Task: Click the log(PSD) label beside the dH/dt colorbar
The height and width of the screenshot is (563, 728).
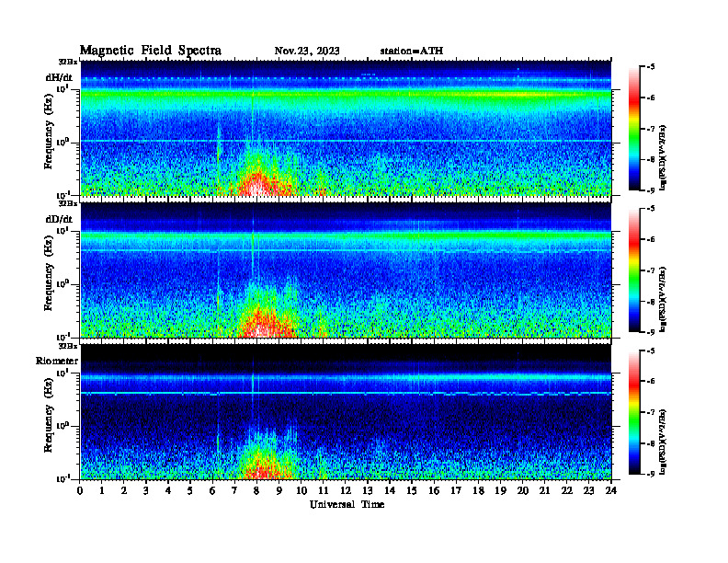Action: pyautogui.click(x=664, y=157)
